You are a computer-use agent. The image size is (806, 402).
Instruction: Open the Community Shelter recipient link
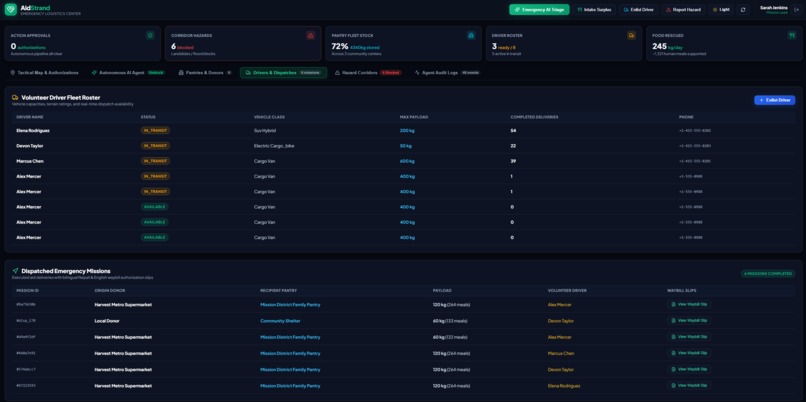tap(281, 321)
